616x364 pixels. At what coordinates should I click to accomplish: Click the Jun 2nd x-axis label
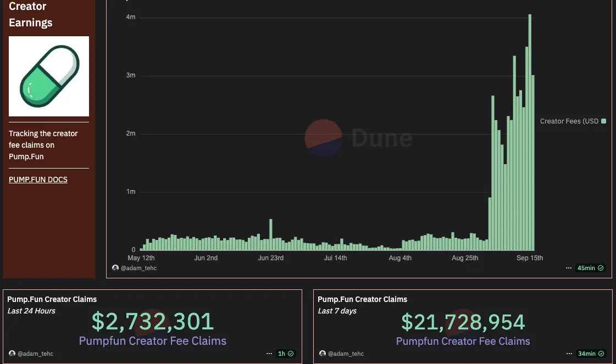(206, 258)
